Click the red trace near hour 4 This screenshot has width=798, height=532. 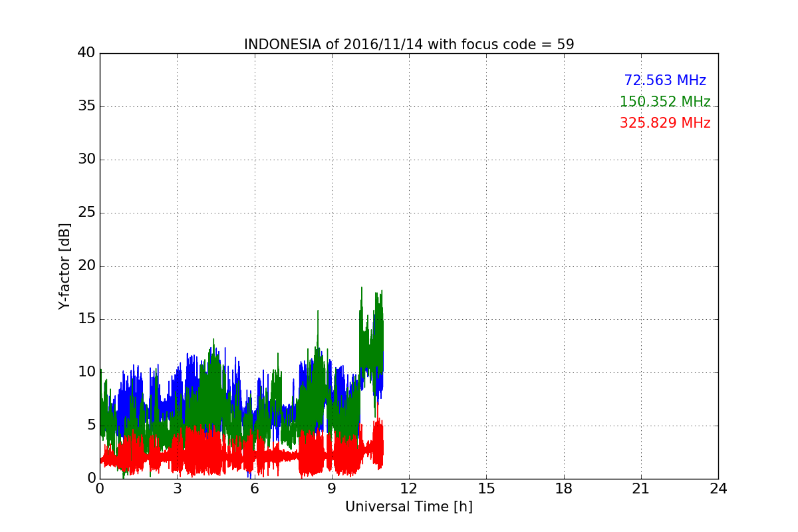tap(203, 452)
